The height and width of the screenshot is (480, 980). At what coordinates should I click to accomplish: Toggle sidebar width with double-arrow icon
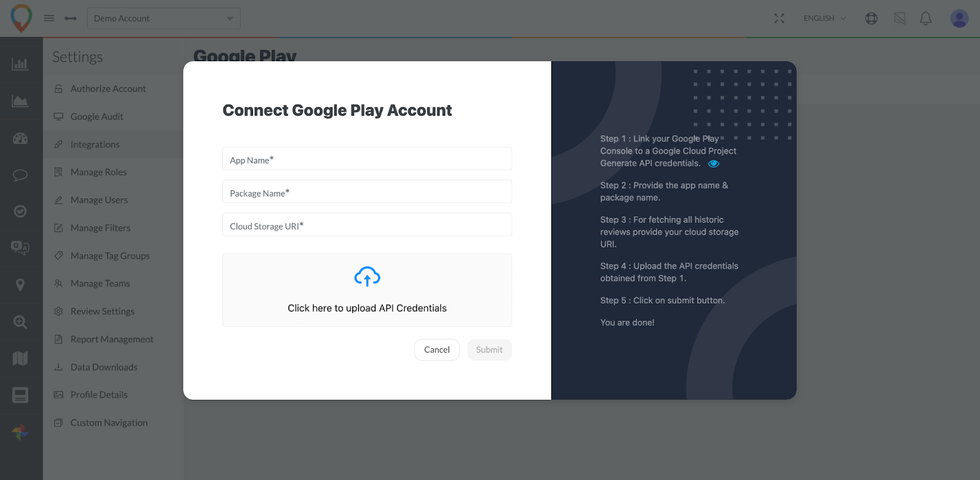point(70,18)
